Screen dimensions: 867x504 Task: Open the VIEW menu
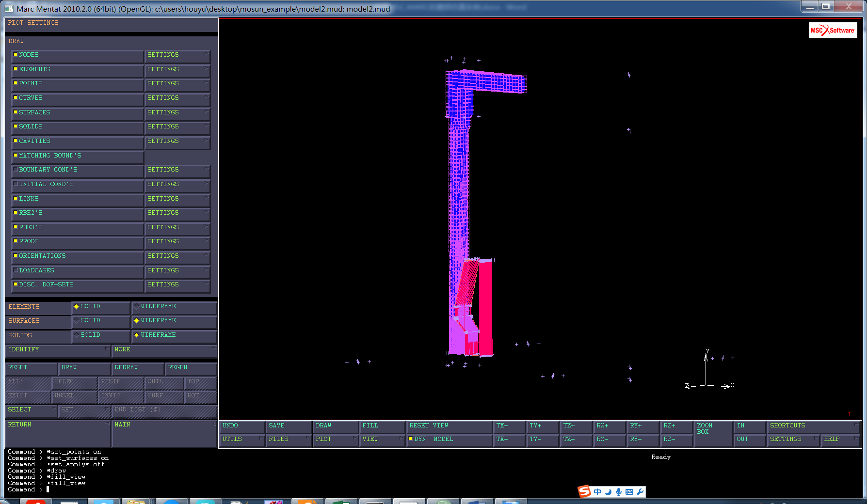382,440
